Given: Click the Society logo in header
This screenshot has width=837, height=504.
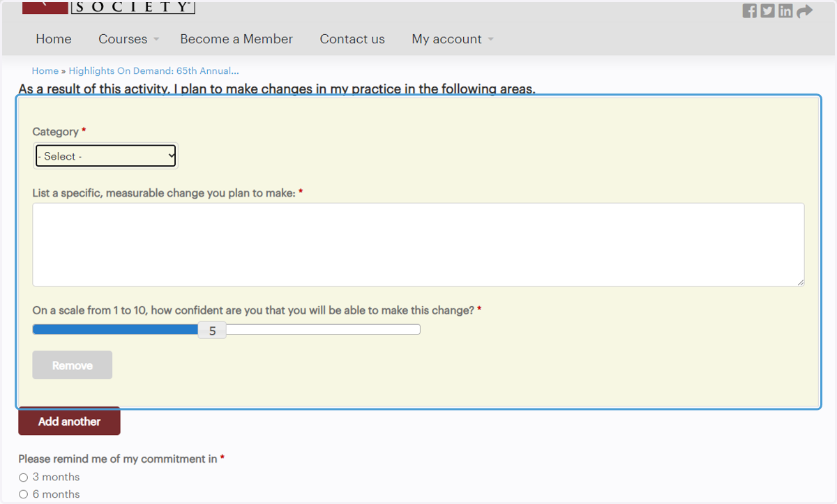Looking at the screenshot, I should (109, 7).
